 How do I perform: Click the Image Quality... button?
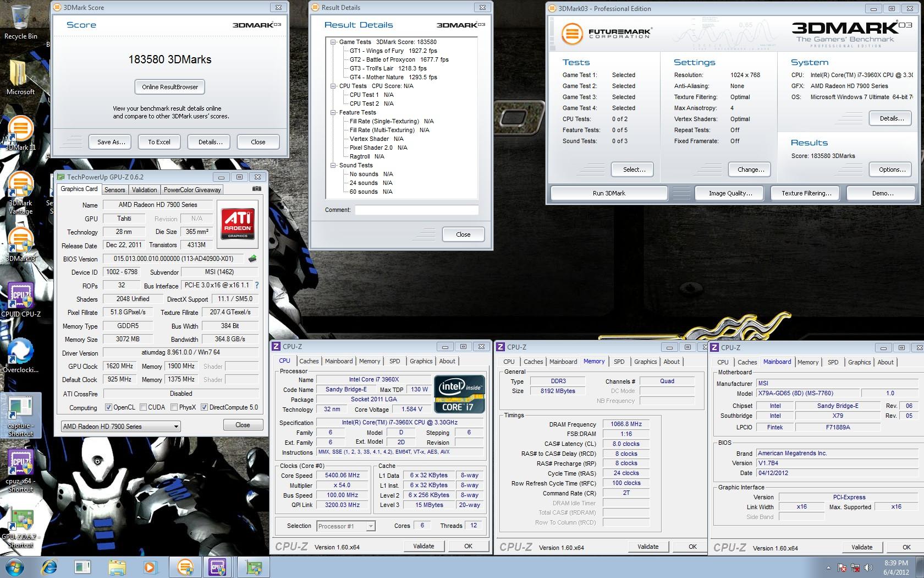(x=730, y=193)
